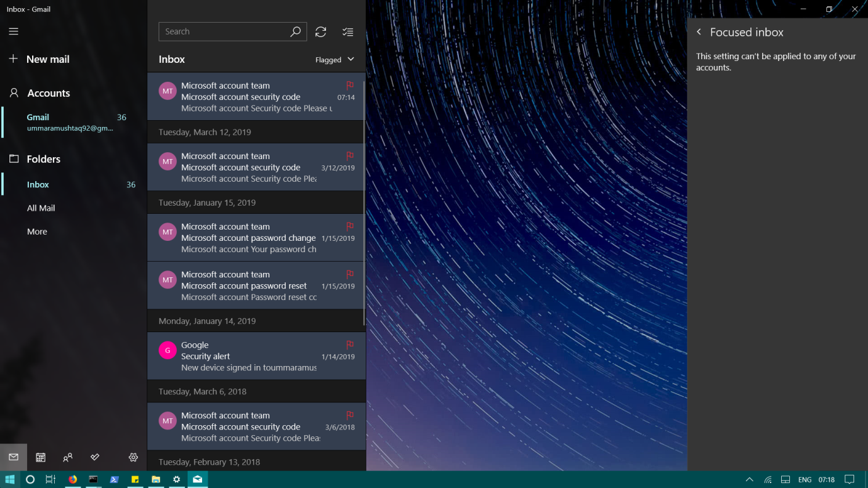Image resolution: width=868 pixels, height=488 pixels.
Task: Unflag the Google Security alert message
Action: point(349,345)
